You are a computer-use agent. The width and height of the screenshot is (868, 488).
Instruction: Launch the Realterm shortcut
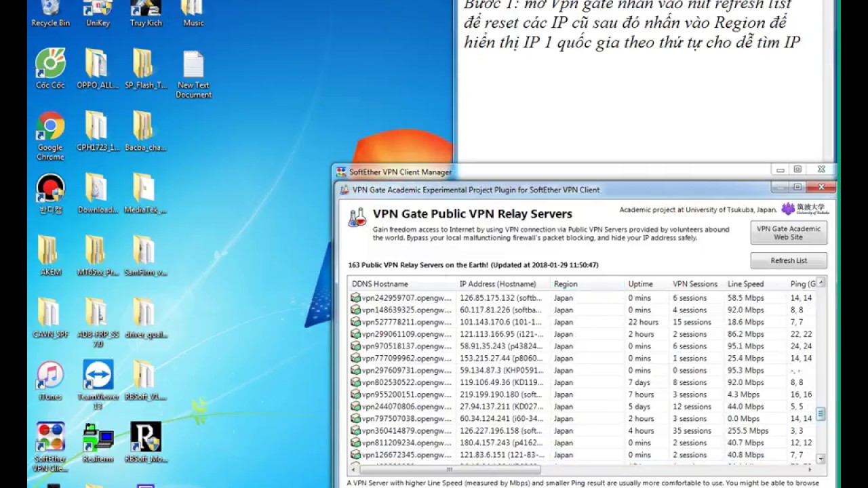98,442
